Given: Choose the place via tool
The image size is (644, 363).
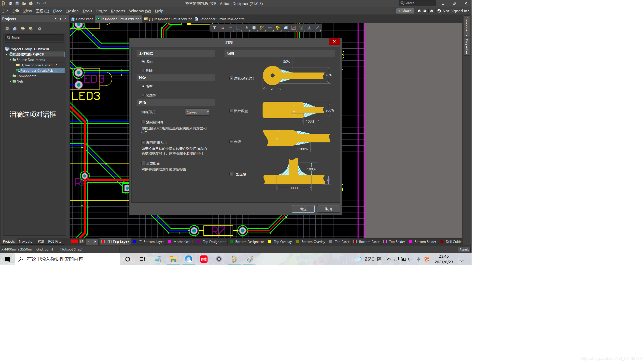Looking at the screenshot, I should (x=278, y=28).
